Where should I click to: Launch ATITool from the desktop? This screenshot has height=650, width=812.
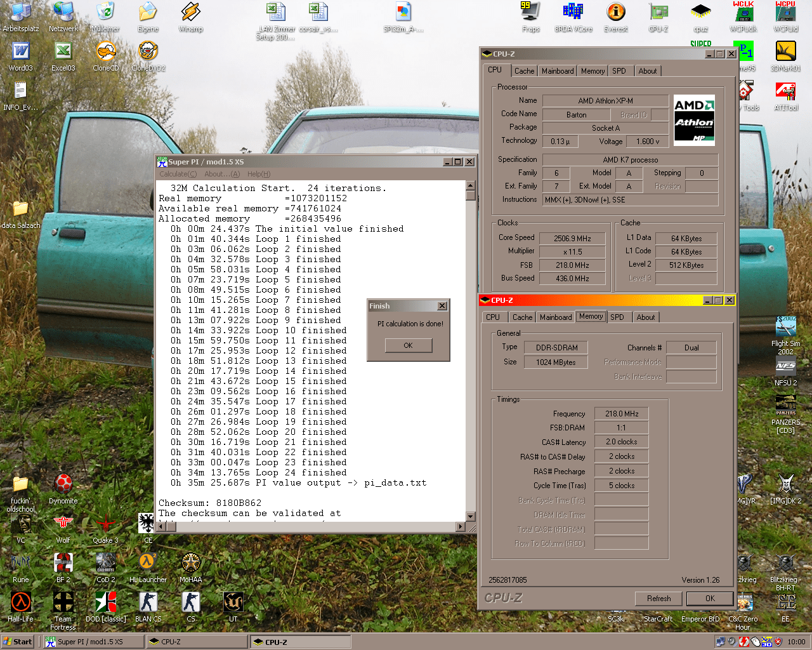click(x=785, y=96)
